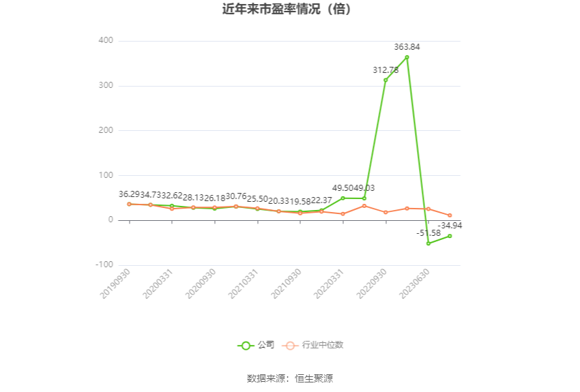Viewport: 580px width, 392px height.
Task: Click the last orange industry median point
Action: coord(450,215)
